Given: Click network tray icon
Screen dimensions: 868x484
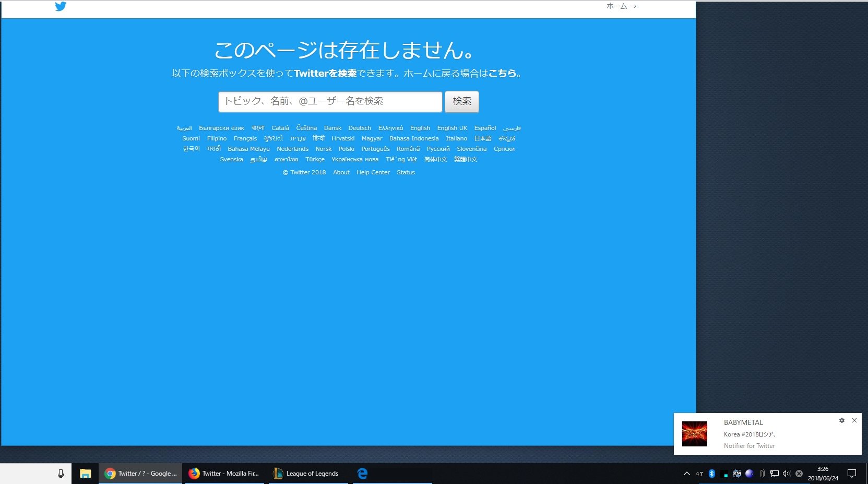Looking at the screenshot, I should (775, 474).
